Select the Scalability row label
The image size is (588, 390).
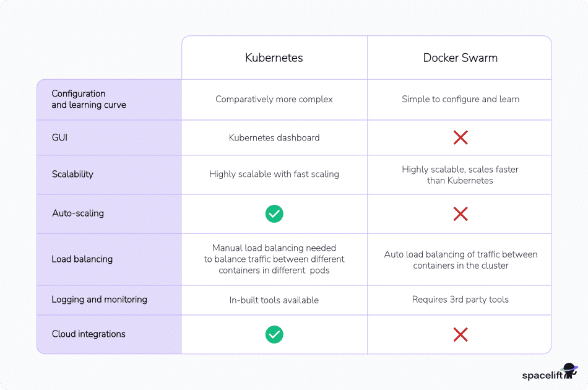[72, 175]
